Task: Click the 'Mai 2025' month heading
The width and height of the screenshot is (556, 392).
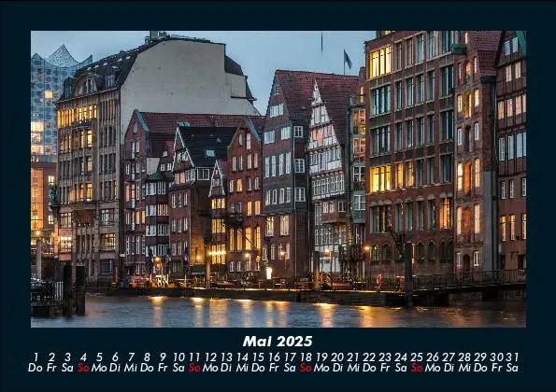Action: coord(278,342)
